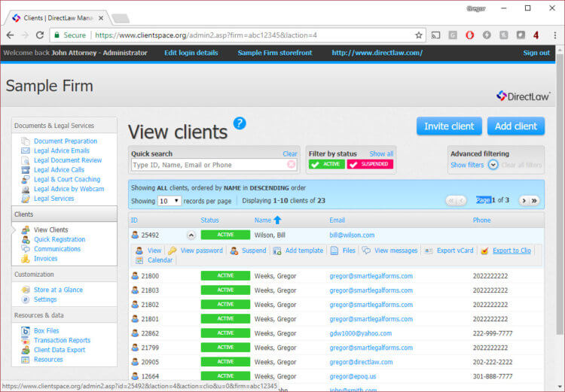Click the Client Data Export icon
This screenshot has height=392, width=565.
point(25,350)
